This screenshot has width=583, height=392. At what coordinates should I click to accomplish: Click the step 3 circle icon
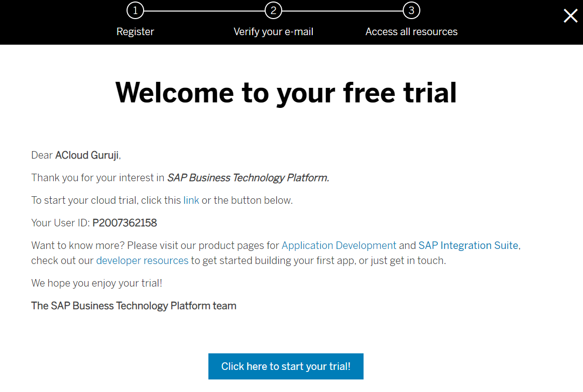[x=411, y=10]
